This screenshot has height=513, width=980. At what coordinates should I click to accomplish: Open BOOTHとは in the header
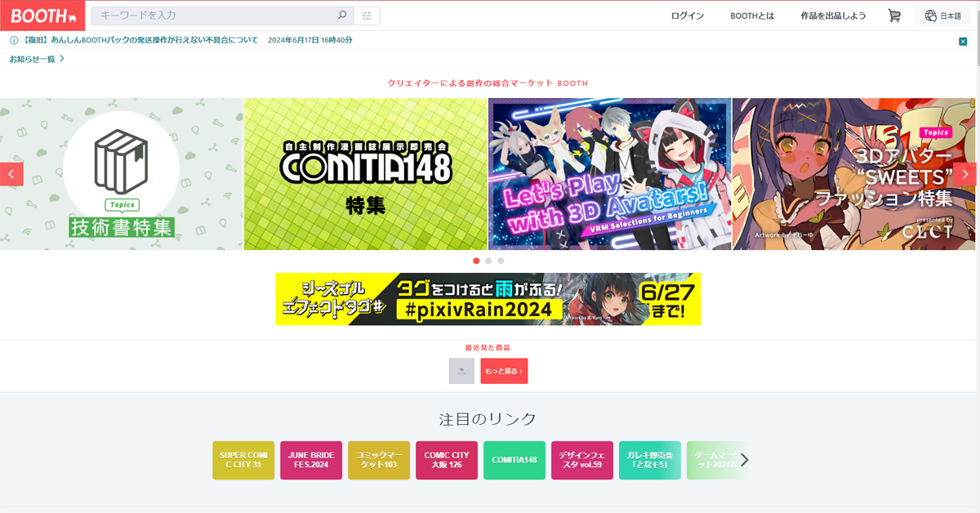[x=752, y=16]
